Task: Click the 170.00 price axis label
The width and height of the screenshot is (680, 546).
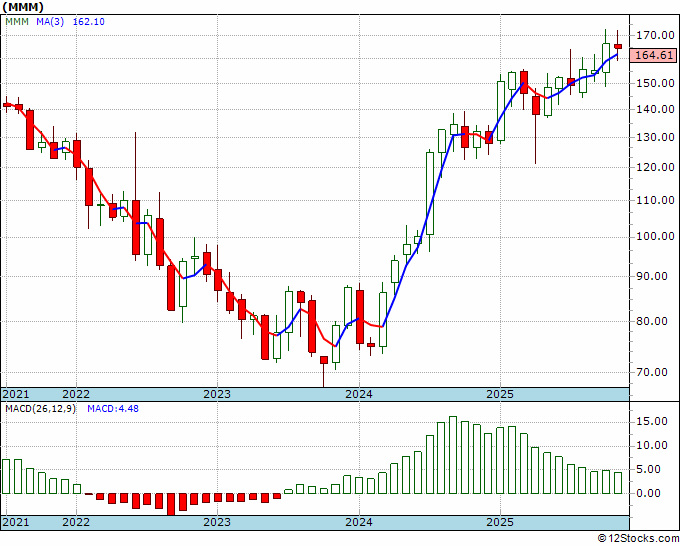Action: click(x=655, y=36)
